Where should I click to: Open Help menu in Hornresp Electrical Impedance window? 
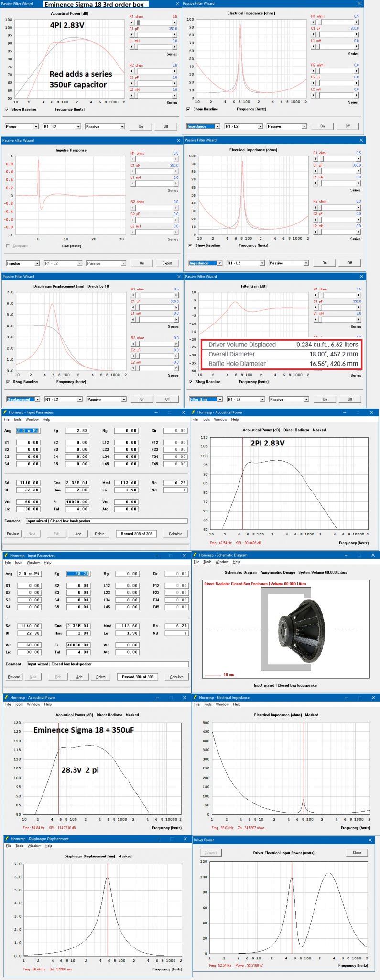click(x=237, y=704)
